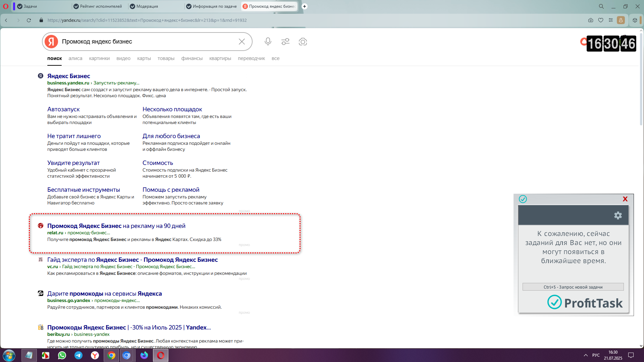Screen dimensions: 644x362
Task: Reload the page with refresh icon
Action: click(x=29, y=20)
